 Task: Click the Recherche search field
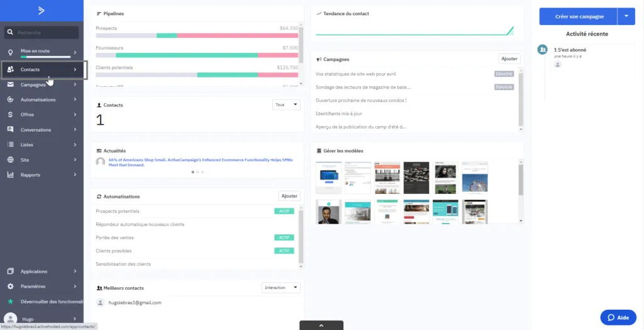pyautogui.click(x=47, y=32)
